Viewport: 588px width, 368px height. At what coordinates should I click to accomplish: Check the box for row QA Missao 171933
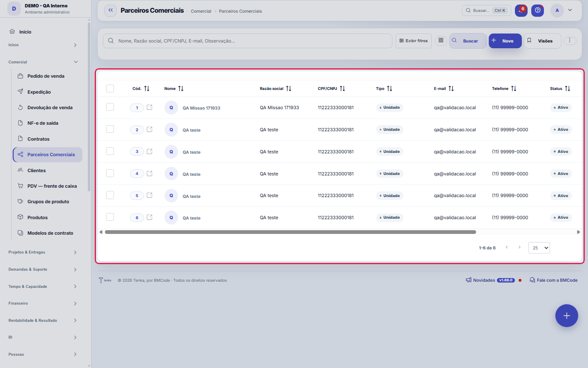(110, 107)
